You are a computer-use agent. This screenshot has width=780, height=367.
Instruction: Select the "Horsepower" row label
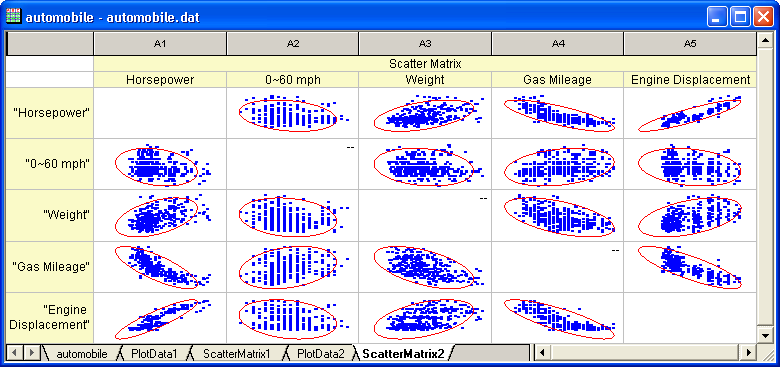tap(50, 113)
